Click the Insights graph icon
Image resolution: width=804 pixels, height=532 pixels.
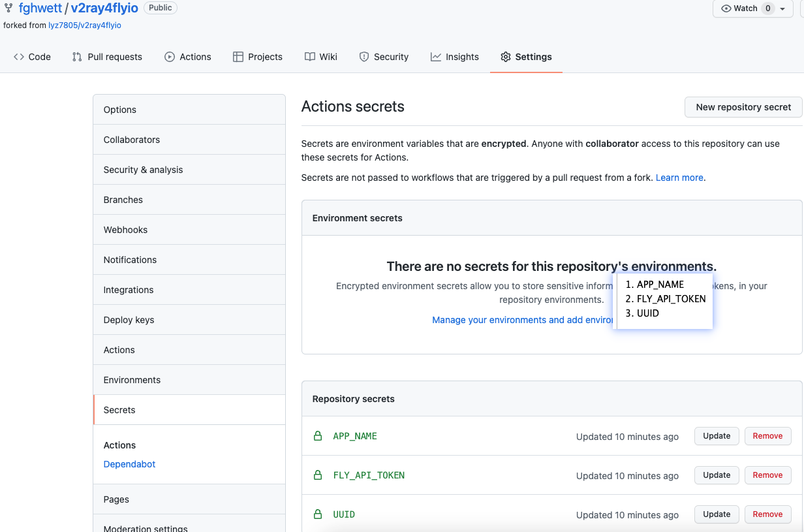point(436,57)
